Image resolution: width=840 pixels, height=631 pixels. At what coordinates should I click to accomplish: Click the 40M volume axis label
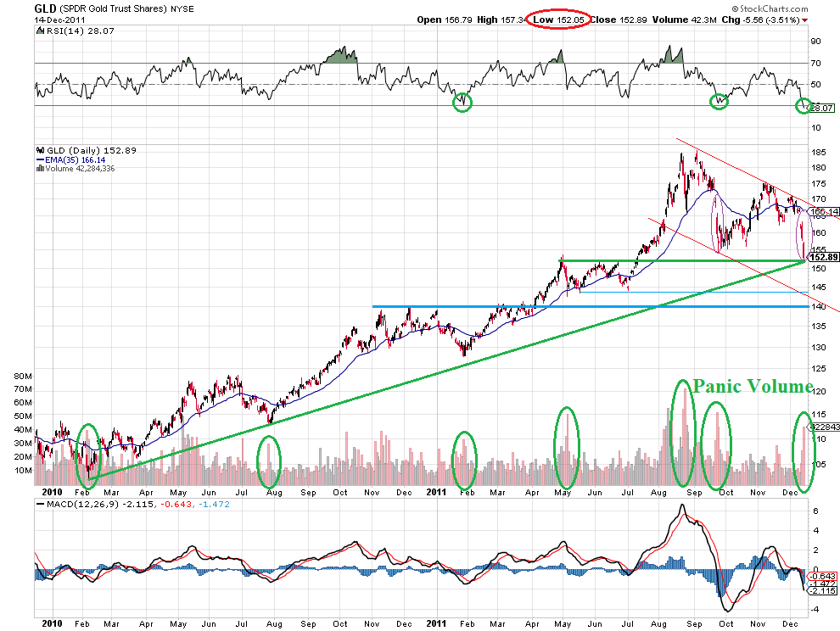(x=23, y=430)
